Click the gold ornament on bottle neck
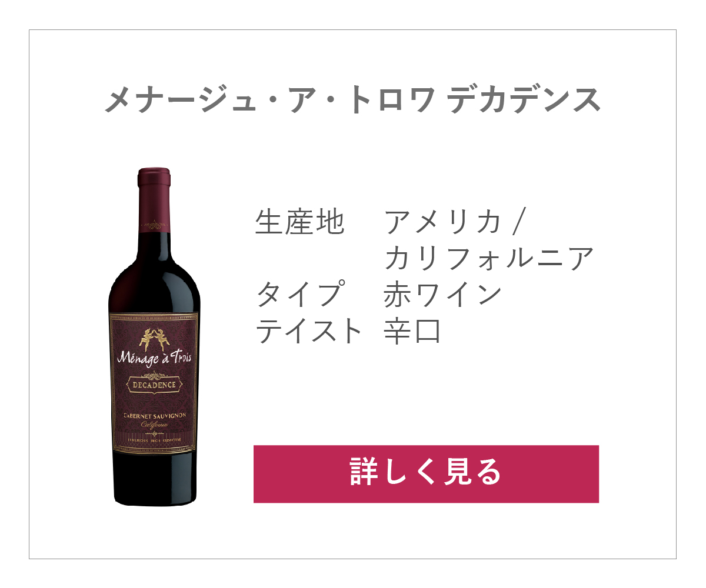 pos(155,225)
